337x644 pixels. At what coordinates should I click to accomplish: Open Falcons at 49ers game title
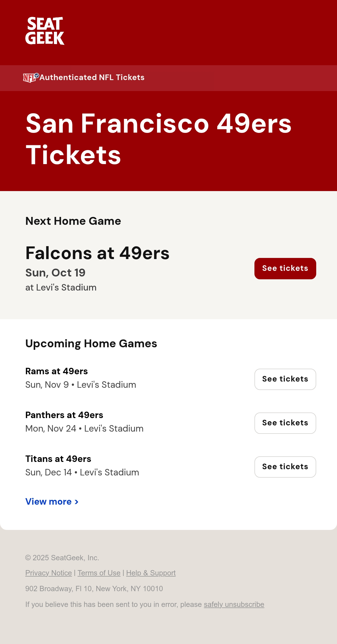point(97,253)
